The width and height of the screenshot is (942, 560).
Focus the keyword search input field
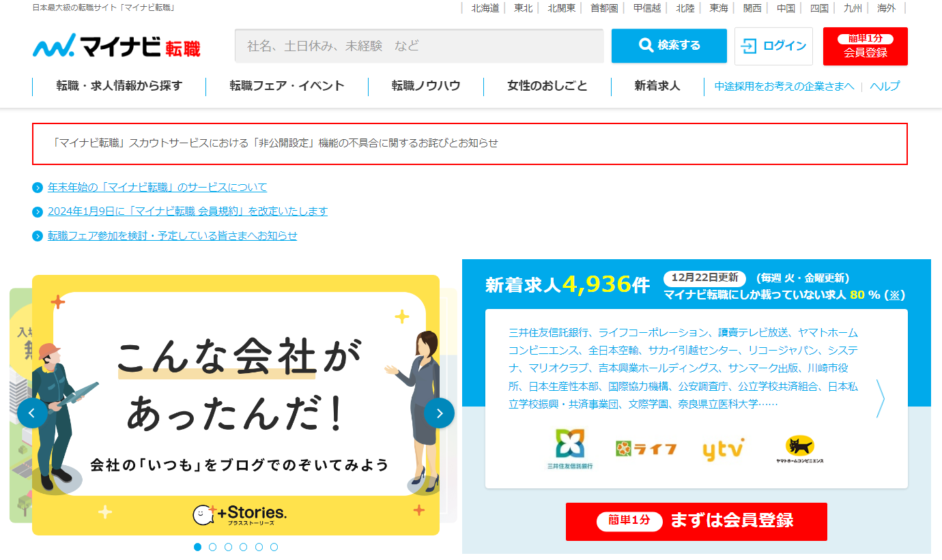(419, 46)
